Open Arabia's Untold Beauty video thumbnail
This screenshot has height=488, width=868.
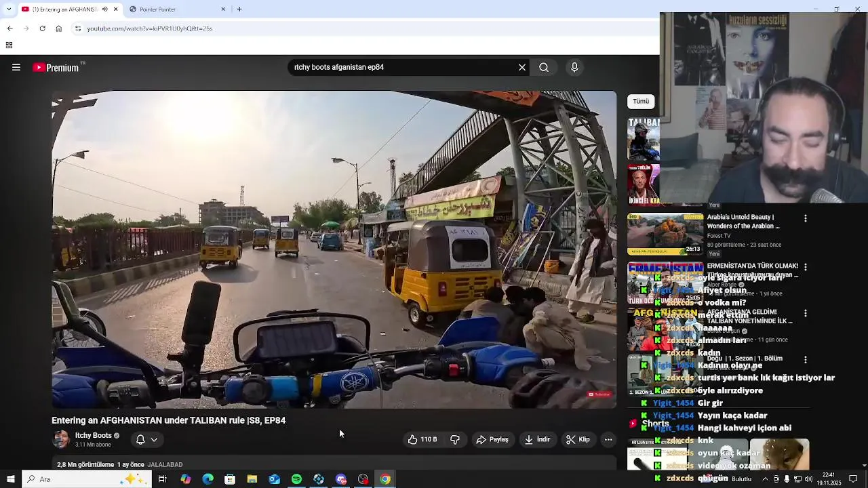pos(665,233)
